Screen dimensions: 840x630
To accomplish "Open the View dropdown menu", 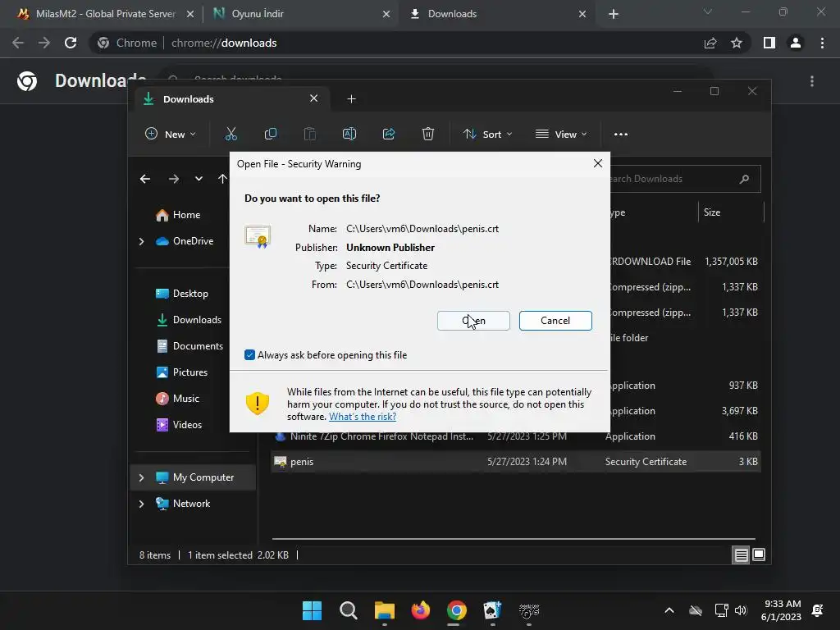I will (x=561, y=134).
